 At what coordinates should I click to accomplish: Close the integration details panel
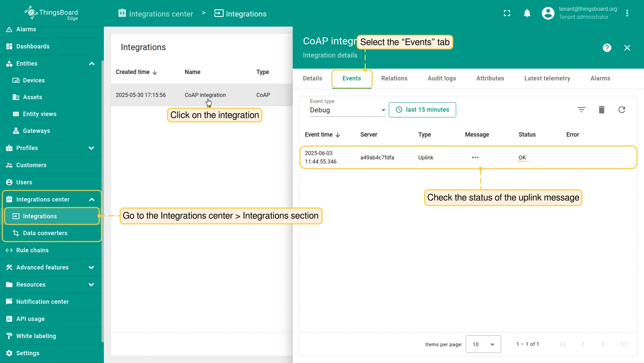627,48
